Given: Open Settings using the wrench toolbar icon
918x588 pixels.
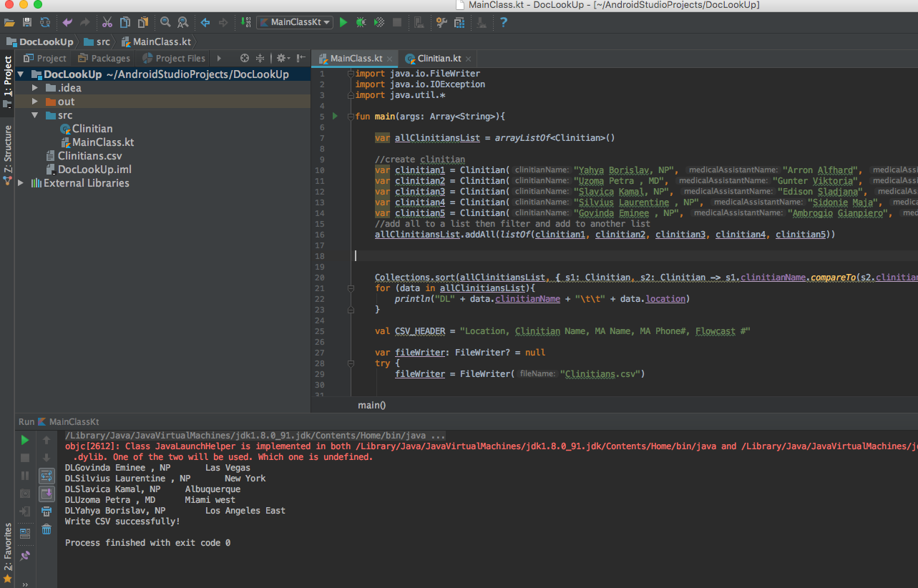Looking at the screenshot, I should pyautogui.click(x=441, y=23).
